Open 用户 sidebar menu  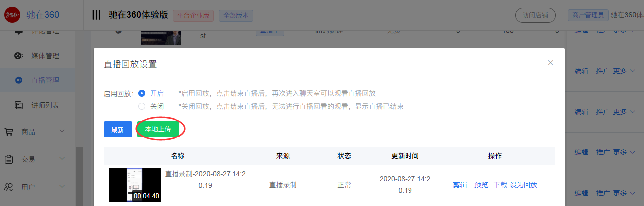[x=38, y=187]
